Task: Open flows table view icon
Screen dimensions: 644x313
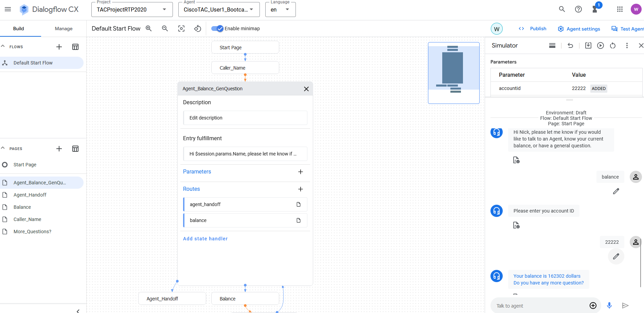Action: click(75, 47)
